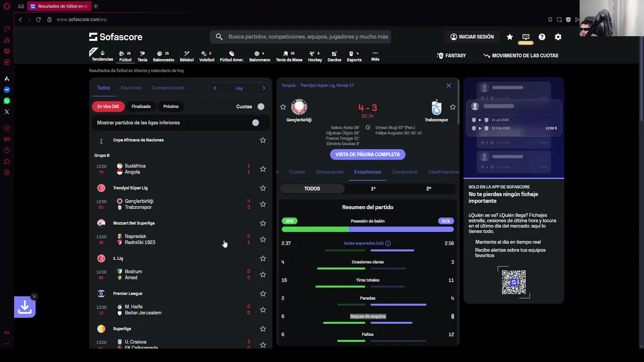Open the Gençlerbirliği vs Trabzonspor match row
The height and width of the screenshot is (362, 644).
181,204
